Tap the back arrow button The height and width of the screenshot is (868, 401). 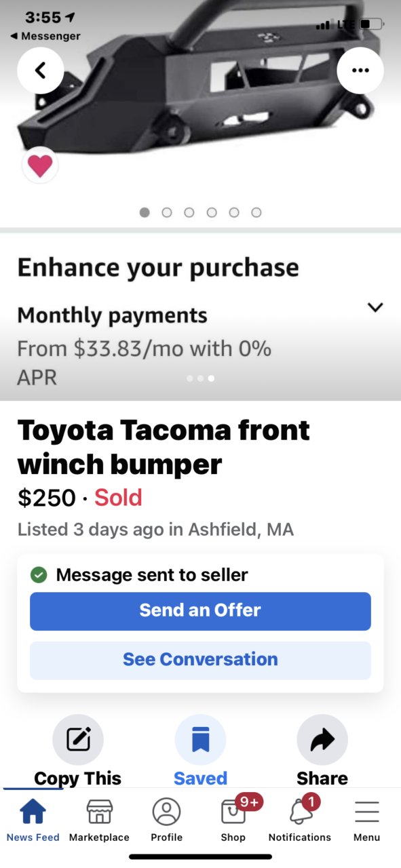[x=41, y=70]
